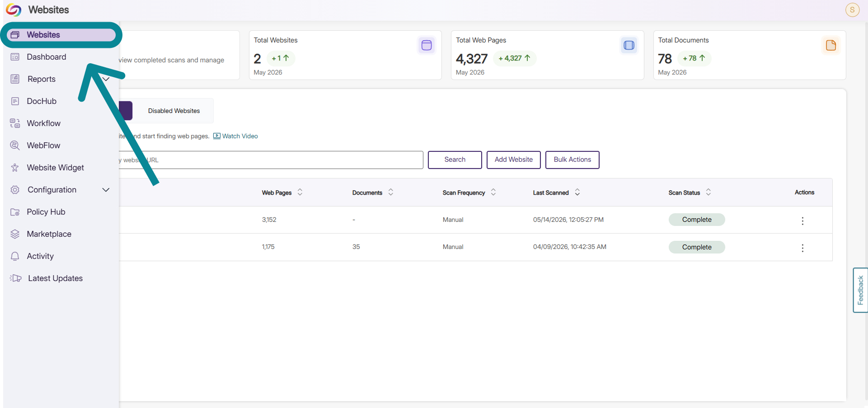Image resolution: width=868 pixels, height=408 pixels.
Task: Sort table by Web Pages column
Action: [x=300, y=192]
